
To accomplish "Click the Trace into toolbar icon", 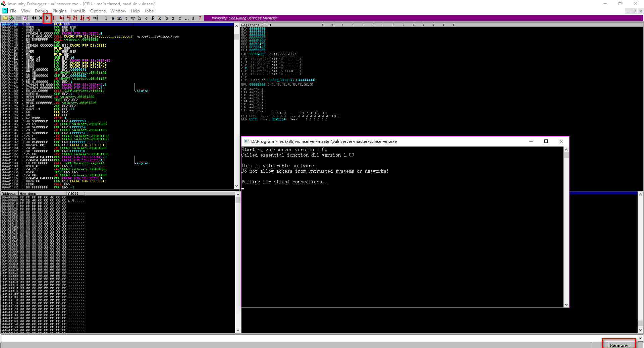I will [75, 18].
